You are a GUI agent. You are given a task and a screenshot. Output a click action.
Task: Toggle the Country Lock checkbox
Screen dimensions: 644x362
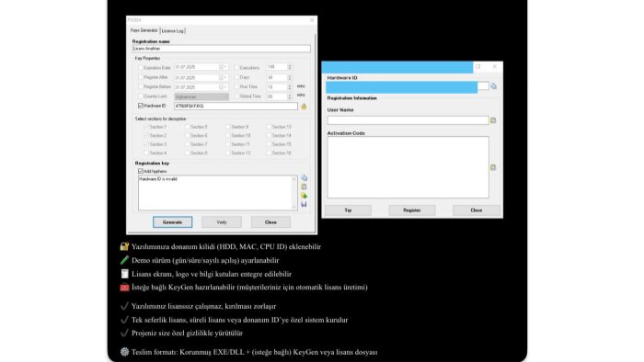point(141,96)
